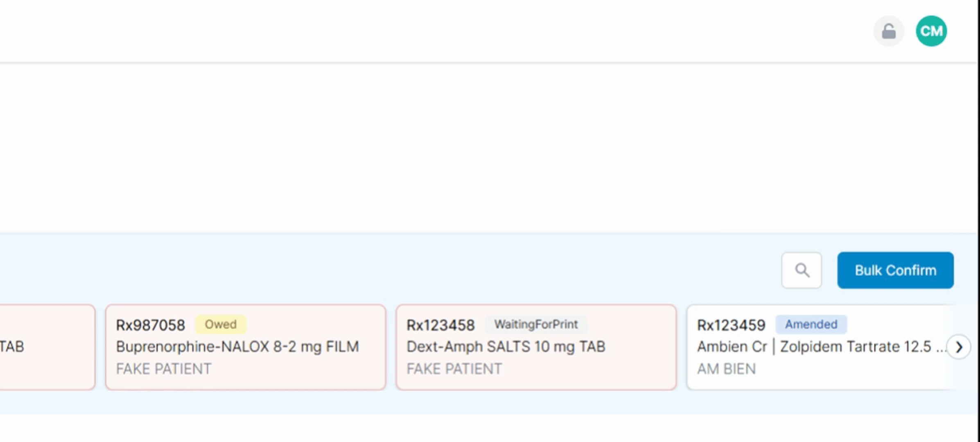This screenshot has width=980, height=442.
Task: Select Buprenorphine-NALOX 8-2 mg FILM drug name
Action: pyautogui.click(x=237, y=347)
